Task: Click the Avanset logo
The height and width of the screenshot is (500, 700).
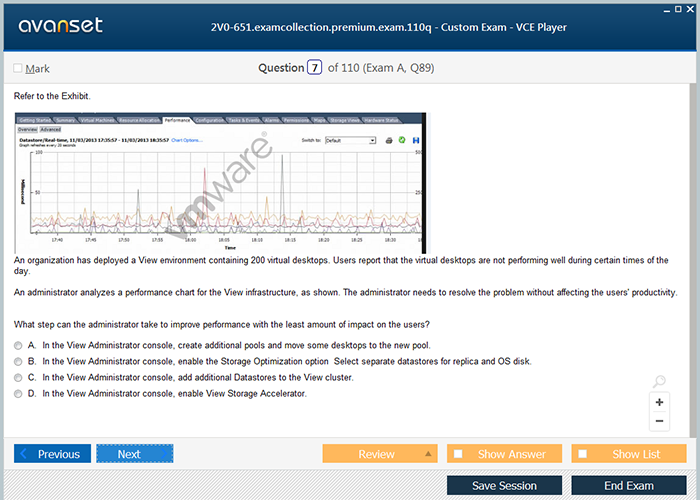Action: (x=60, y=26)
